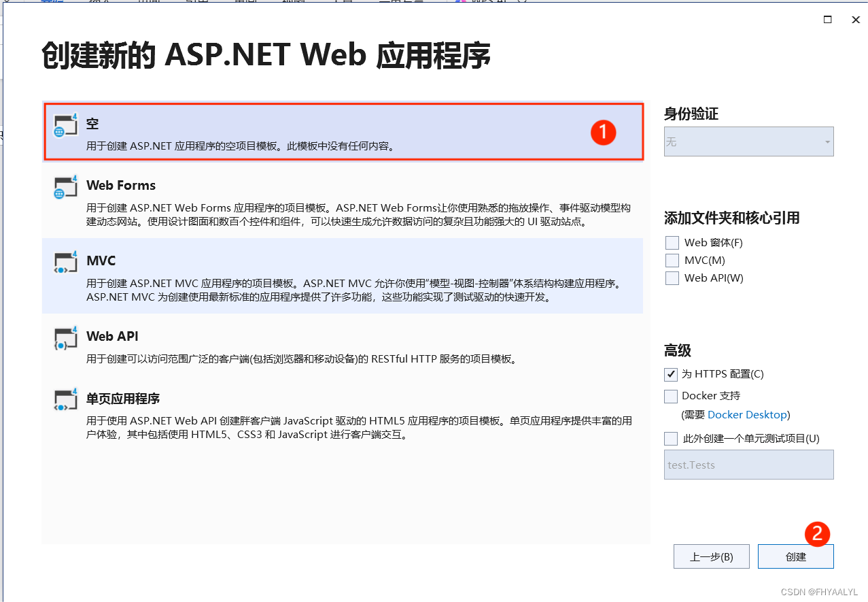Enable the Web API(W) checkbox
This screenshot has height=602, width=868.
point(672,278)
